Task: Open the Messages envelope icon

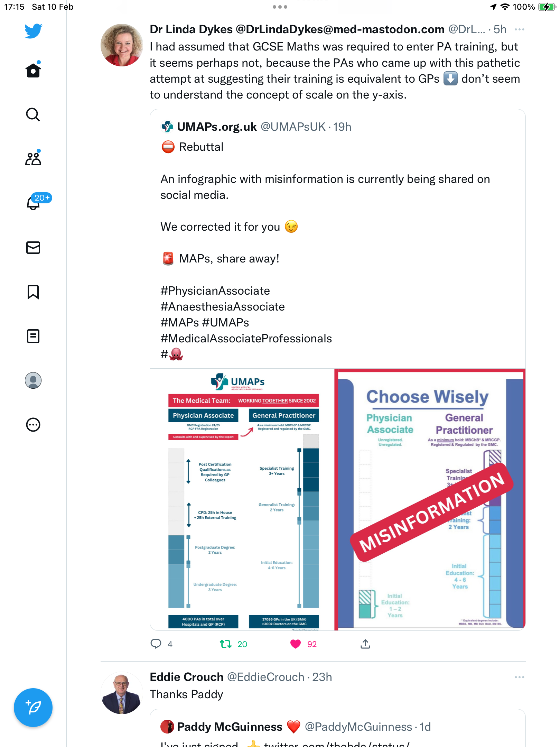Action: [x=33, y=248]
